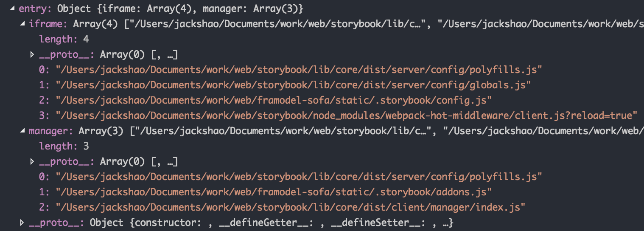Select the .storybook/addons.js path string
Image resolution: width=644 pixels, height=231 pixels.
[273, 192]
